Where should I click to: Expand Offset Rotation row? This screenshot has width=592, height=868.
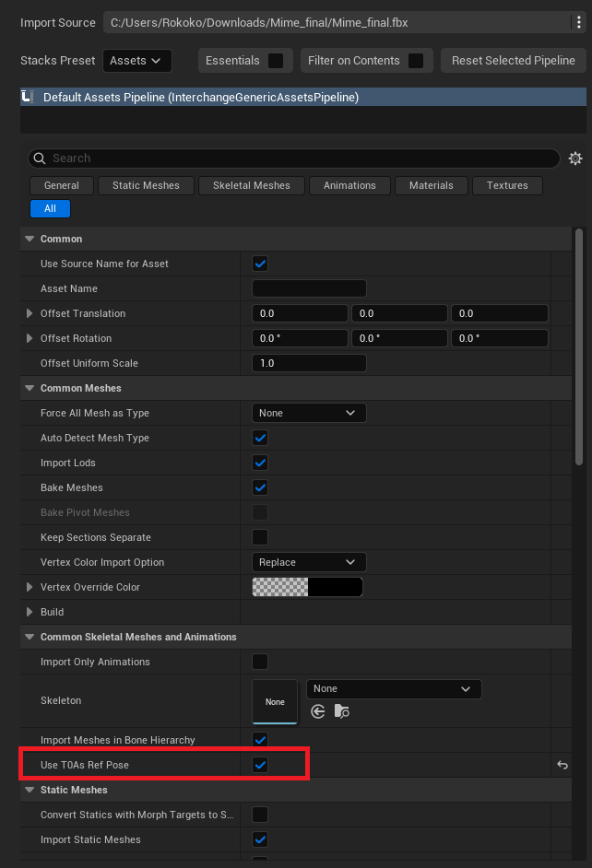(30, 338)
